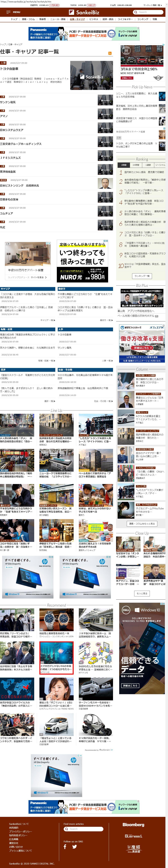Click the SankeiBiz logo in header
This screenshot has height=868, width=168.
point(84,12)
